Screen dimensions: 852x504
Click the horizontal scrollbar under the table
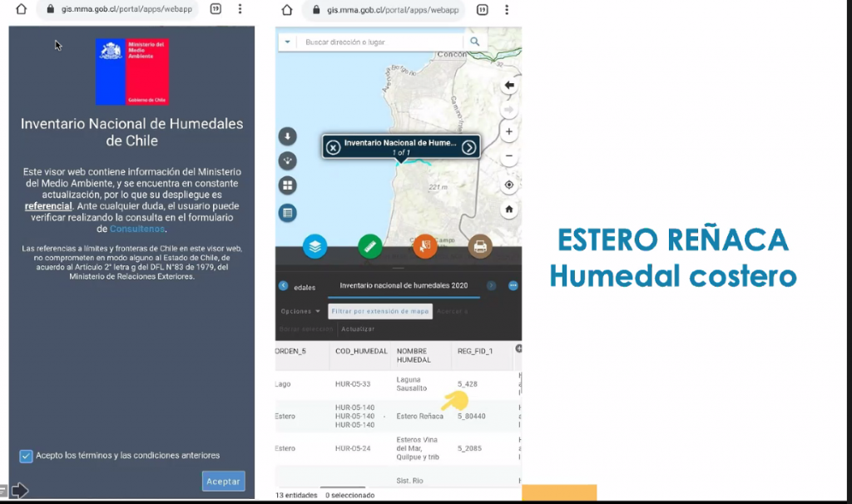point(342,487)
